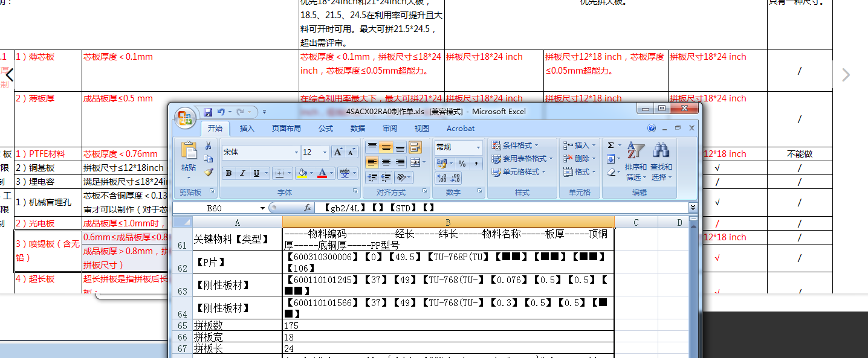Expand the formula bar with double chevron
Screen dimensions: 868x358
coord(693,208)
